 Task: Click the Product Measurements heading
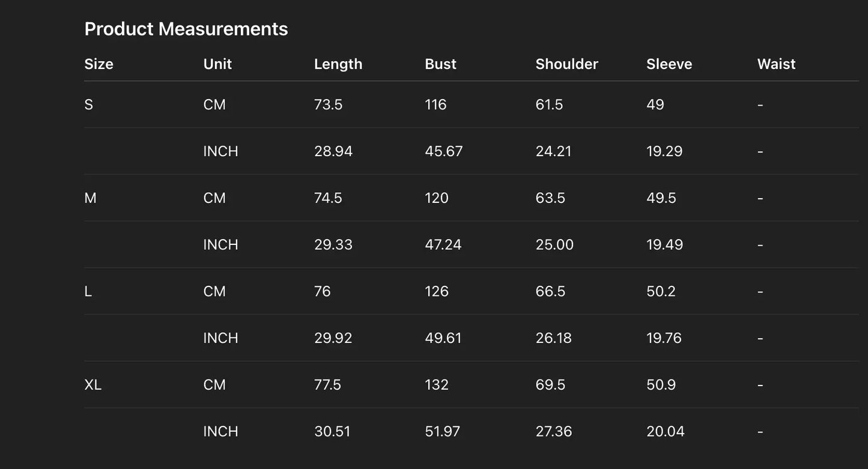[186, 29]
